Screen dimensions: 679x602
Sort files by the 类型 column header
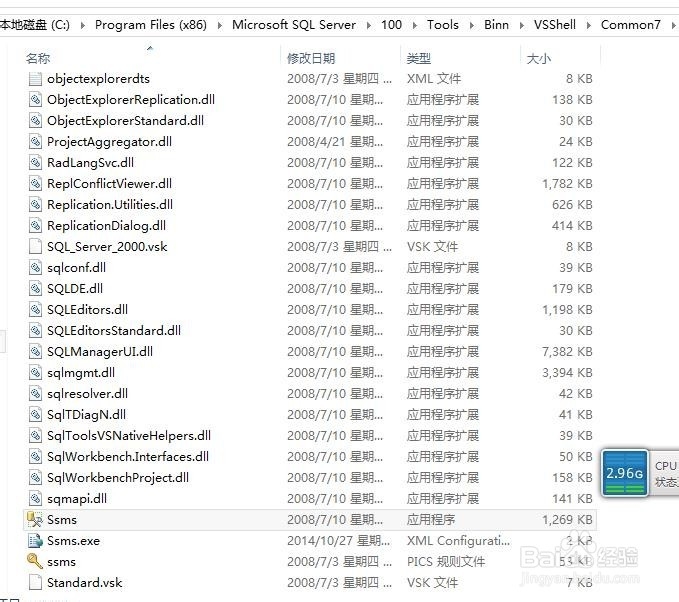coord(418,58)
